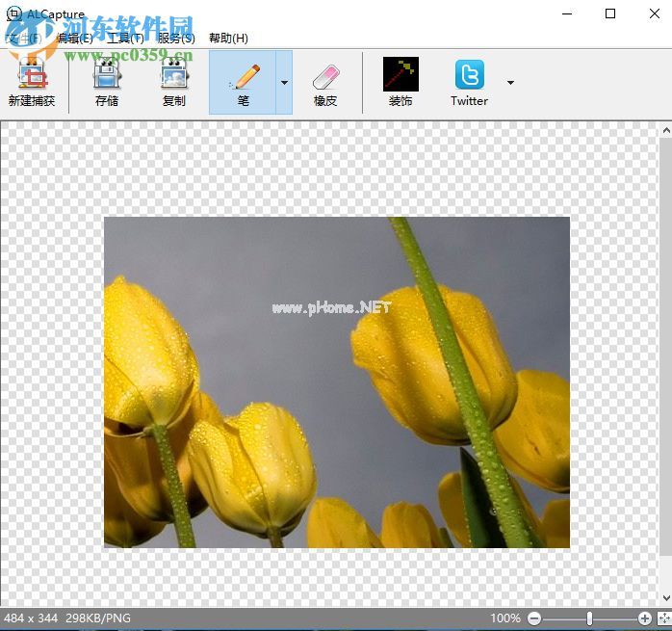672x631 pixels.
Task: Open the dropdown arrow beside Twitter
Action: pyautogui.click(x=510, y=82)
